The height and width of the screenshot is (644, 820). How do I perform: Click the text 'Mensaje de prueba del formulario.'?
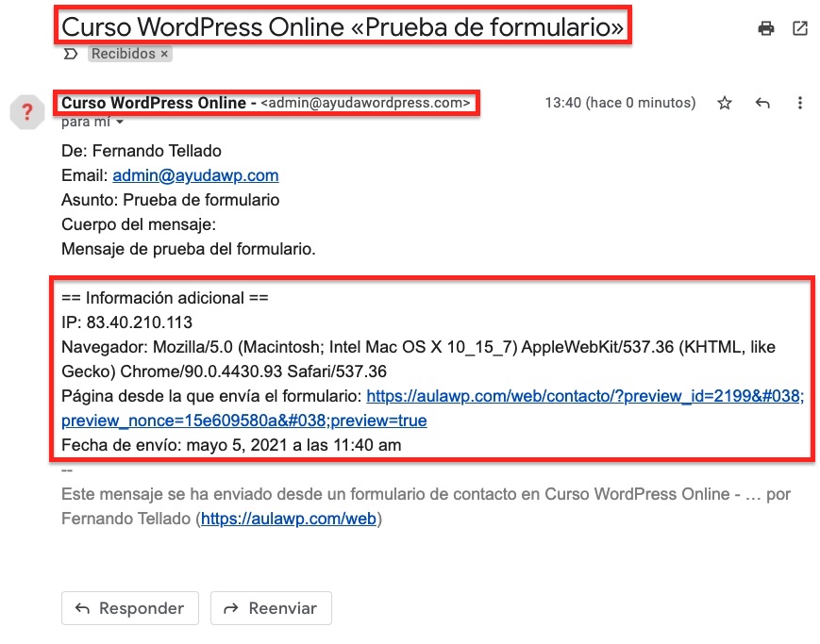(x=189, y=249)
